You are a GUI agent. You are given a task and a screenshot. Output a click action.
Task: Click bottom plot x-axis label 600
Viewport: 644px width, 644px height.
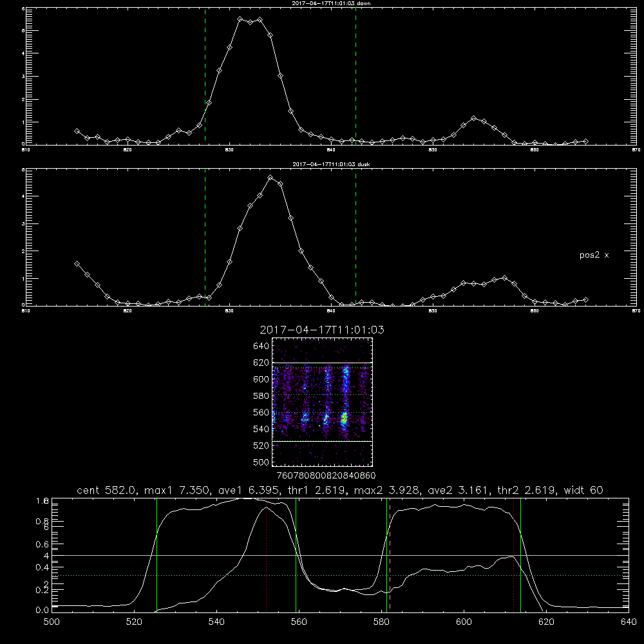click(464, 622)
